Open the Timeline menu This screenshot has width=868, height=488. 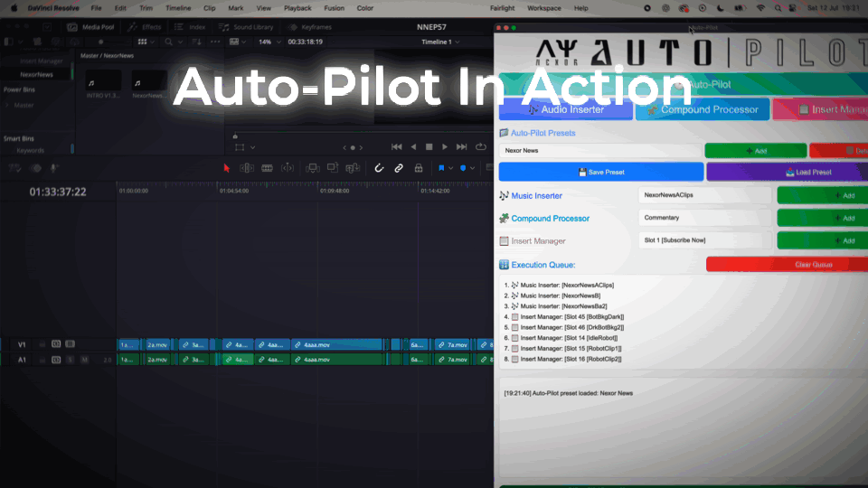pyautogui.click(x=178, y=8)
